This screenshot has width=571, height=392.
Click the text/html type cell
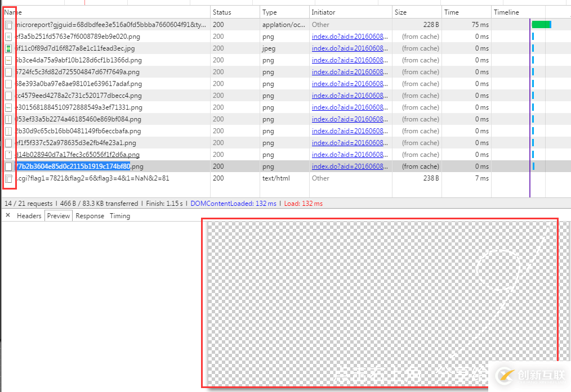pyautogui.click(x=276, y=178)
